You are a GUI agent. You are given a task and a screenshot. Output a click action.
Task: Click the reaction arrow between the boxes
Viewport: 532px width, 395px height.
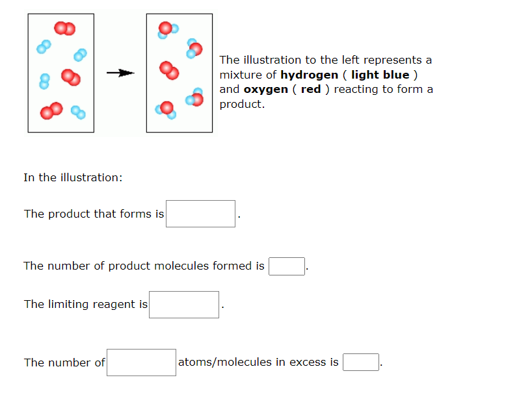(121, 72)
